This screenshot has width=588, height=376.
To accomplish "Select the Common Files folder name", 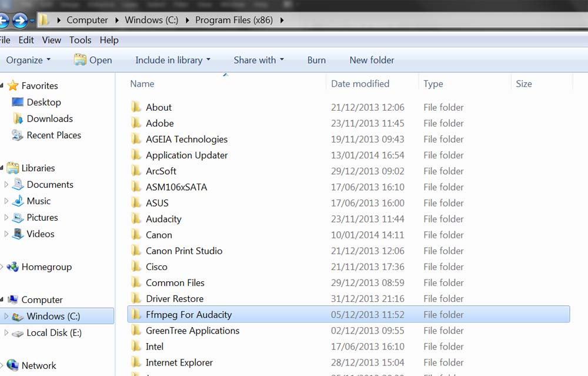I will click(x=175, y=282).
